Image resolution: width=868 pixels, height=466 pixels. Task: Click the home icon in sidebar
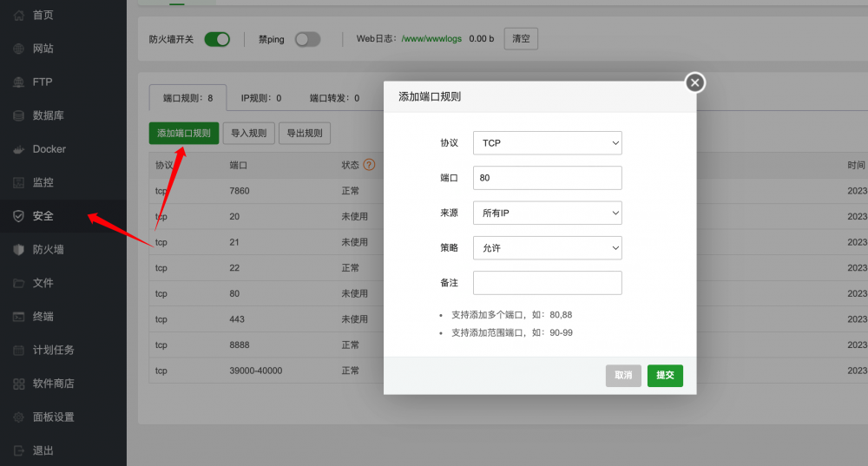point(18,15)
